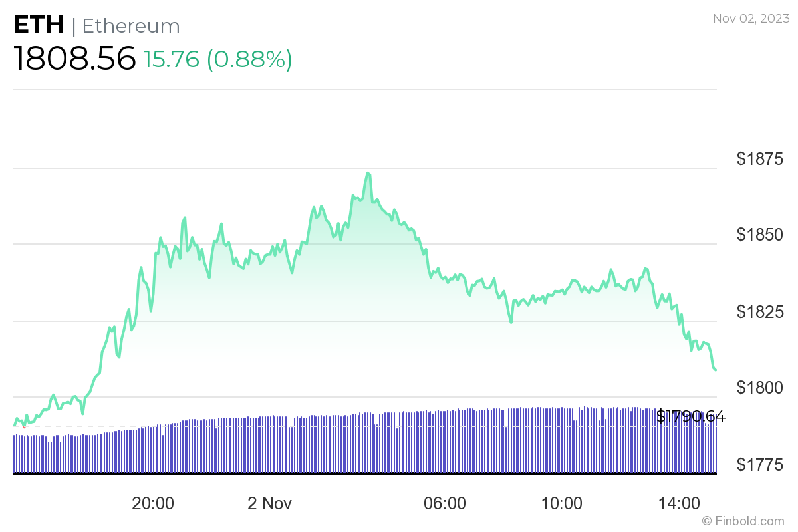Click the $1825 price axis label
The height and width of the screenshot is (532, 798).
pos(759,311)
